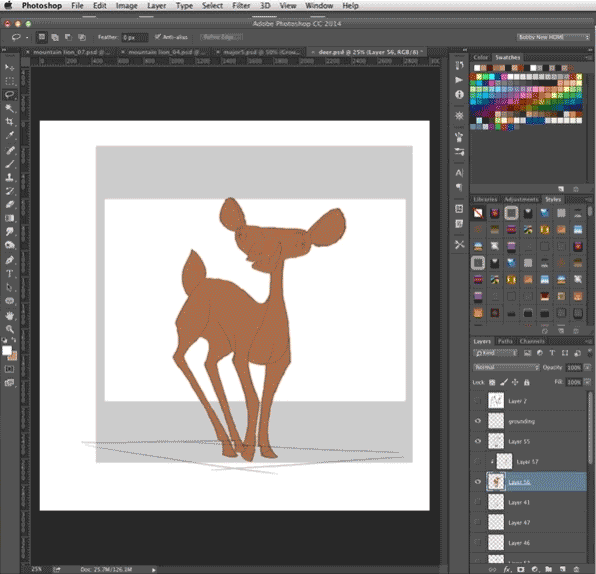596x574 pixels.
Task: Open the workspace switcher dropdown
Action: (553, 37)
